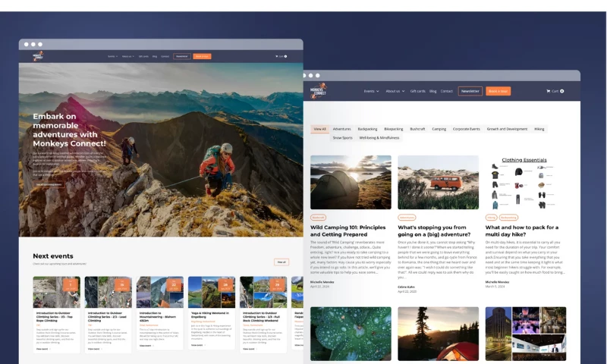Open the water-droplet leaf article thumbnail
This screenshot has width=607, height=364.
tap(351, 334)
